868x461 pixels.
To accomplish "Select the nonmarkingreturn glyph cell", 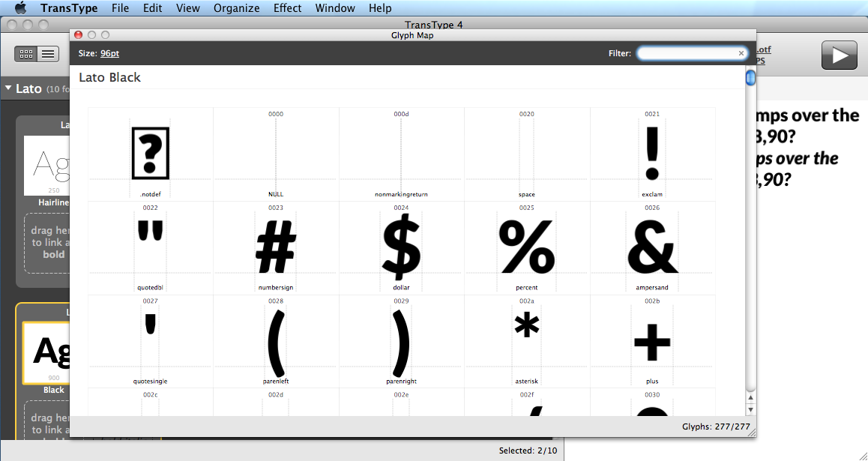I will [401, 154].
